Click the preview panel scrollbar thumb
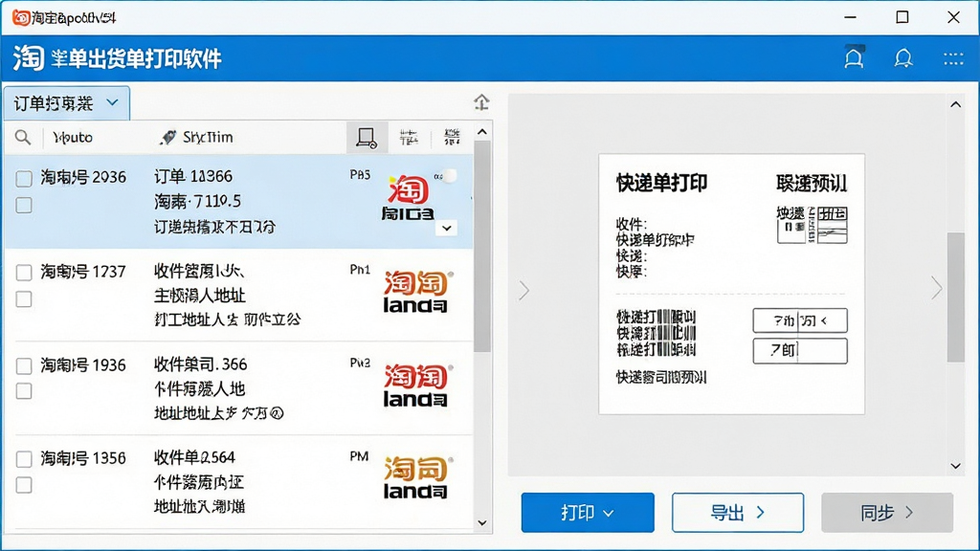The height and width of the screenshot is (551, 980). (956, 297)
